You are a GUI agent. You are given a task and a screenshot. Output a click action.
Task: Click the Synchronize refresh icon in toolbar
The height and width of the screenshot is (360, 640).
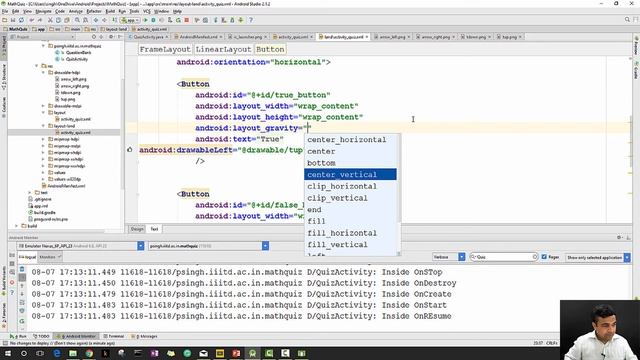21,20
